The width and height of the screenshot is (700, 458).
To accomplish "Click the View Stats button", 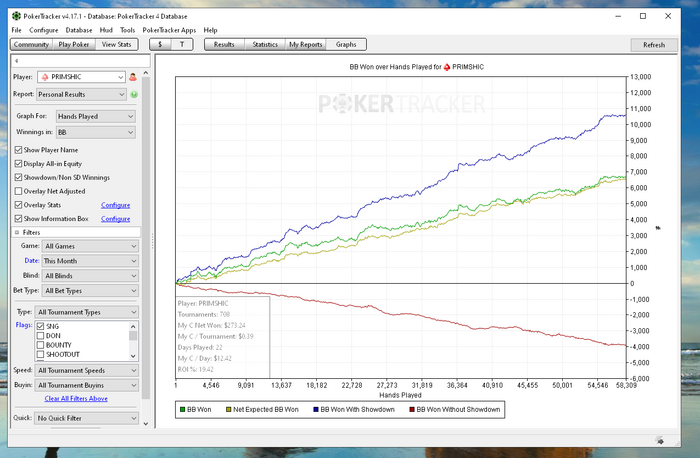I will tap(117, 44).
